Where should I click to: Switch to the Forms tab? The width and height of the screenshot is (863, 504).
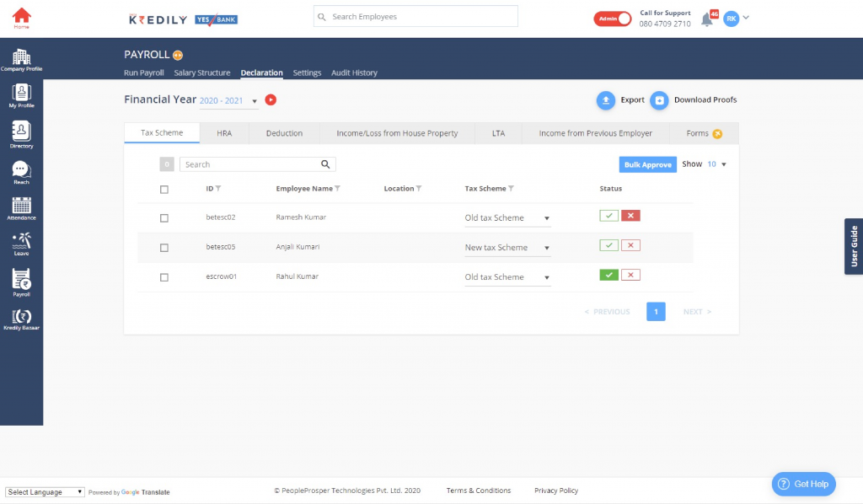(704, 133)
